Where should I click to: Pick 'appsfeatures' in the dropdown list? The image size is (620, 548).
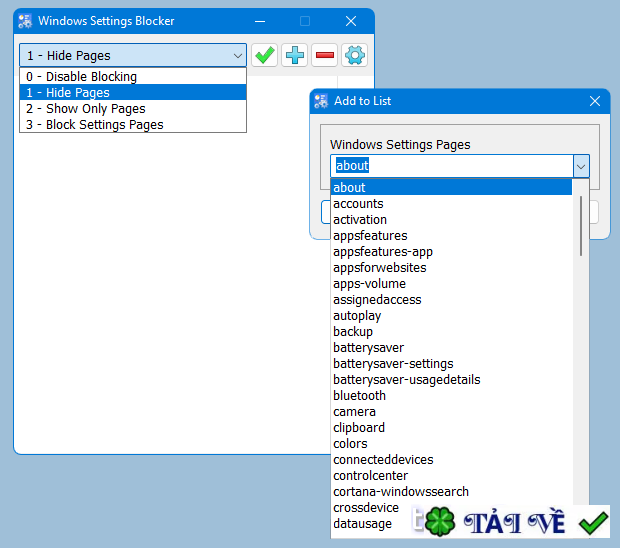click(451, 236)
